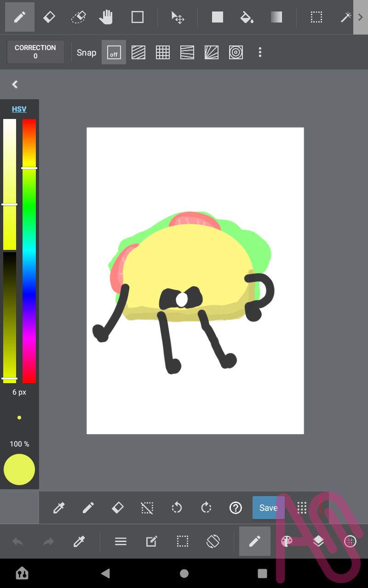Image resolution: width=368 pixels, height=588 pixels.
Task: Open help question mark icon
Action: click(x=236, y=508)
